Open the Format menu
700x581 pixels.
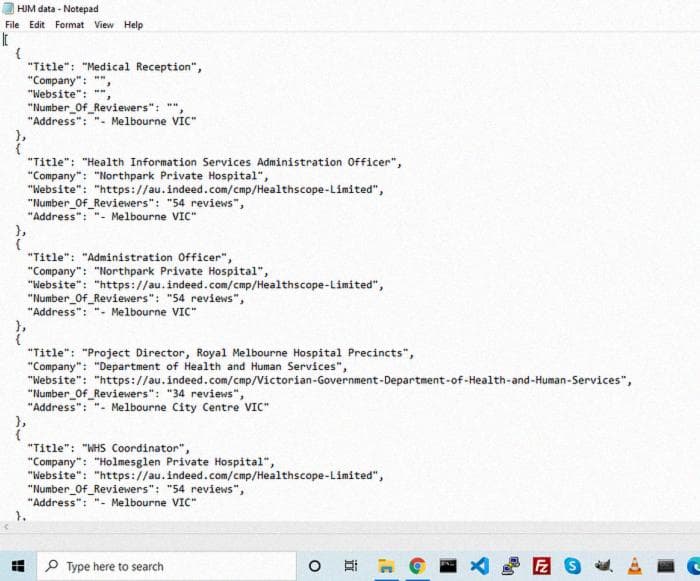tap(69, 25)
